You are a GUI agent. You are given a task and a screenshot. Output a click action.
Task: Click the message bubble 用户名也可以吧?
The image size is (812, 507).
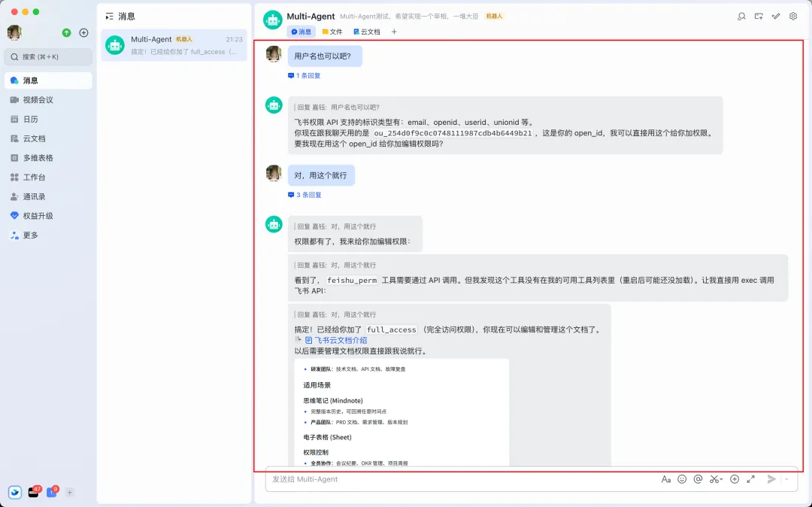[325, 56]
